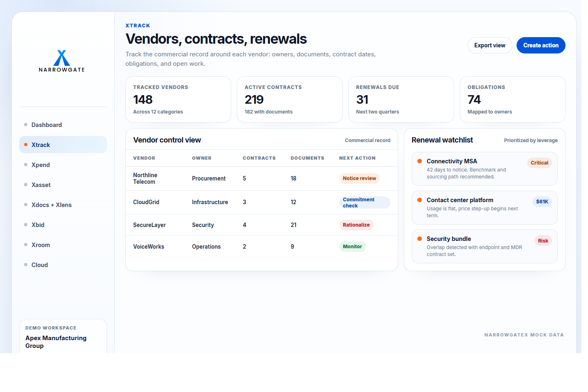Viewport: 588px width, 392px height.
Task: Click the Critical badge on Connectivity MSA
Action: (539, 163)
